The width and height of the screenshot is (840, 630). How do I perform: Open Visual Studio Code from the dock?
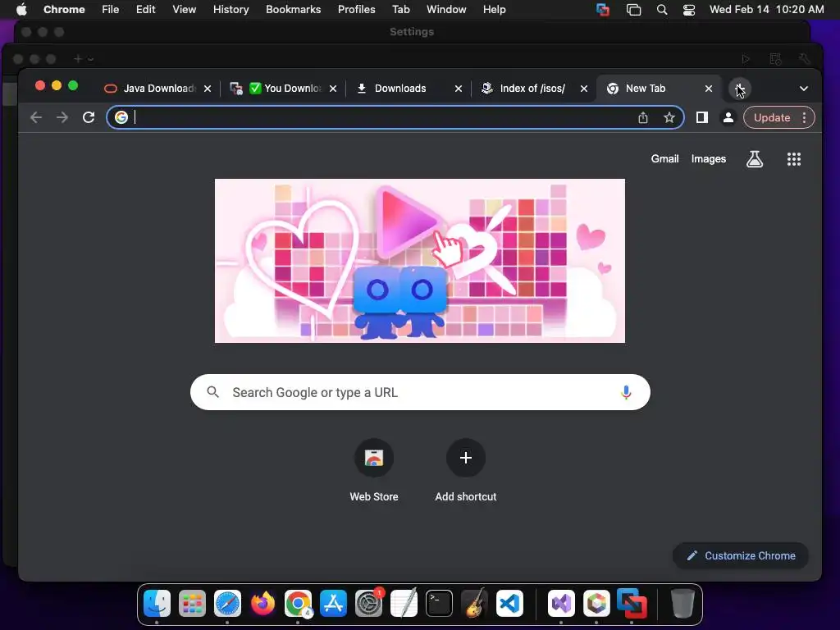click(x=509, y=604)
